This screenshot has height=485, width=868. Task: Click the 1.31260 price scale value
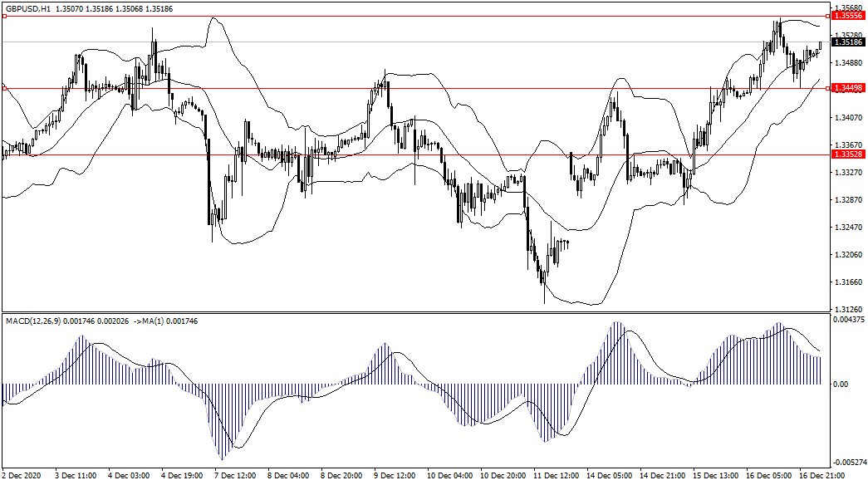point(846,310)
